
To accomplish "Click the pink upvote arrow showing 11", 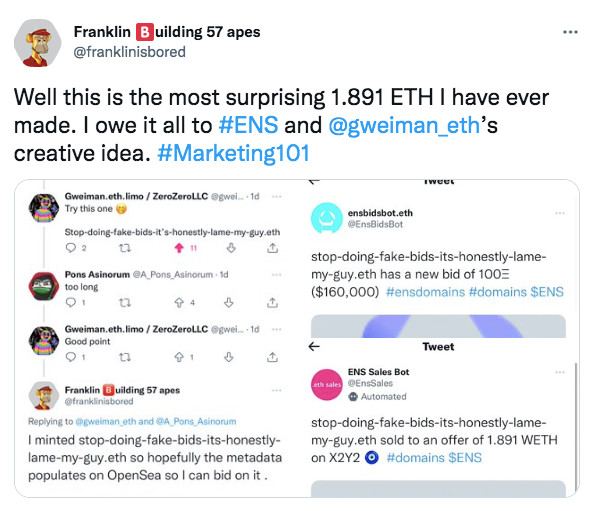I will click(179, 248).
